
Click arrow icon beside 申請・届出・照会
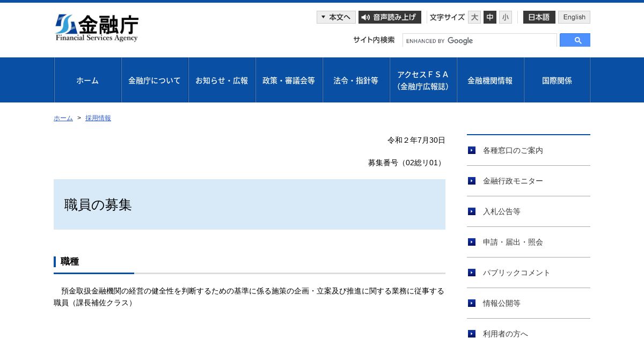(472, 242)
